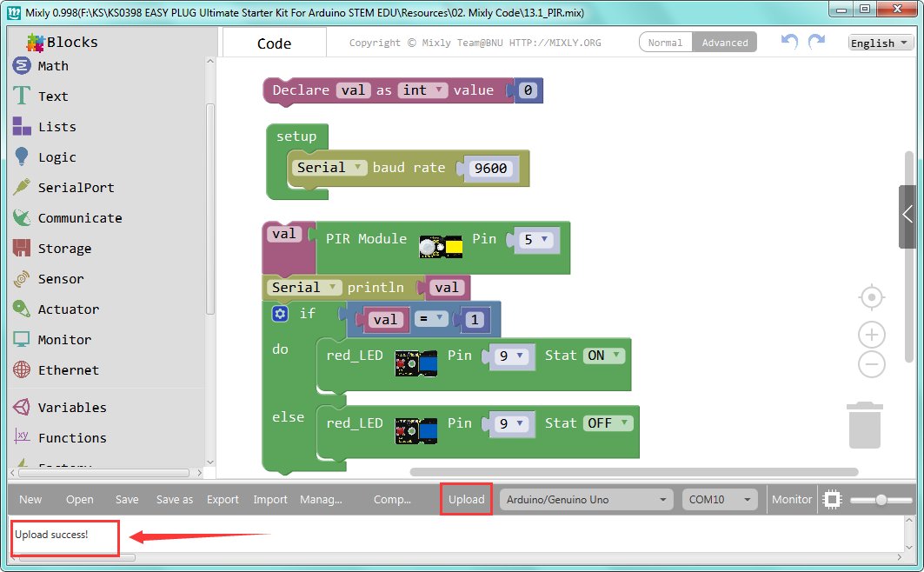Viewport: 924px width, 572px height.
Task: Open the COM10 port dropdown
Action: click(720, 500)
